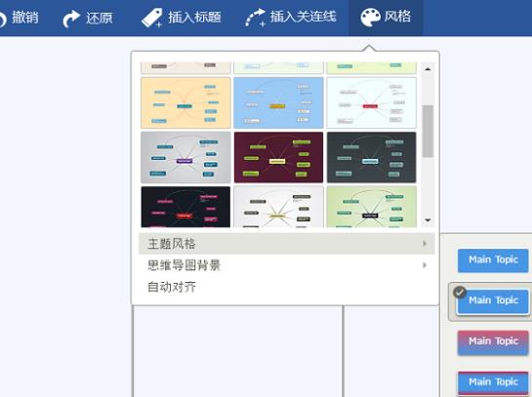Click the Insert Title (插入标题) tag icon
532x397 pixels.
click(151, 18)
